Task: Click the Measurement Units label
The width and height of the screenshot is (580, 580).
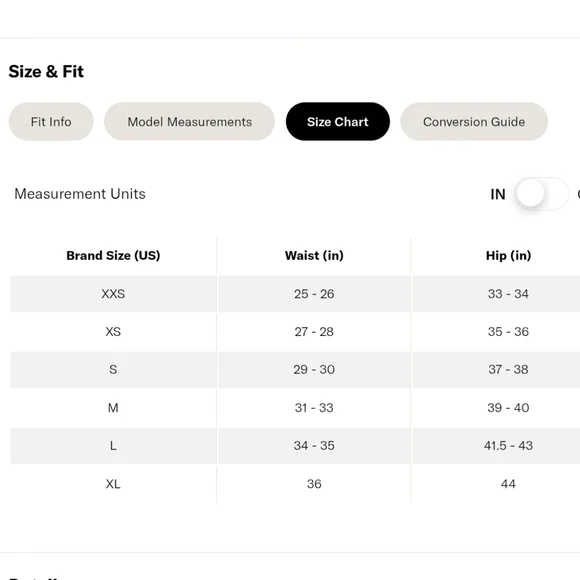Action: [80, 194]
